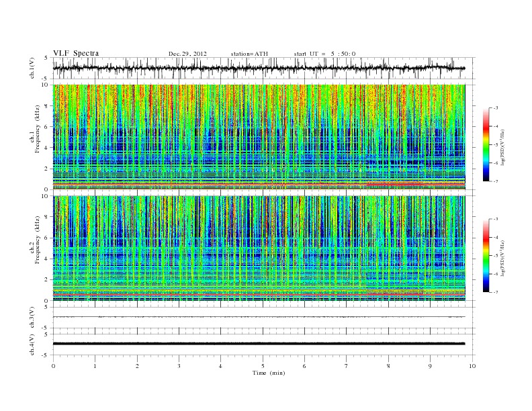The image size is (532, 411).
Task: Click inside the ch.2 spectrogram panel
Action: [259, 248]
